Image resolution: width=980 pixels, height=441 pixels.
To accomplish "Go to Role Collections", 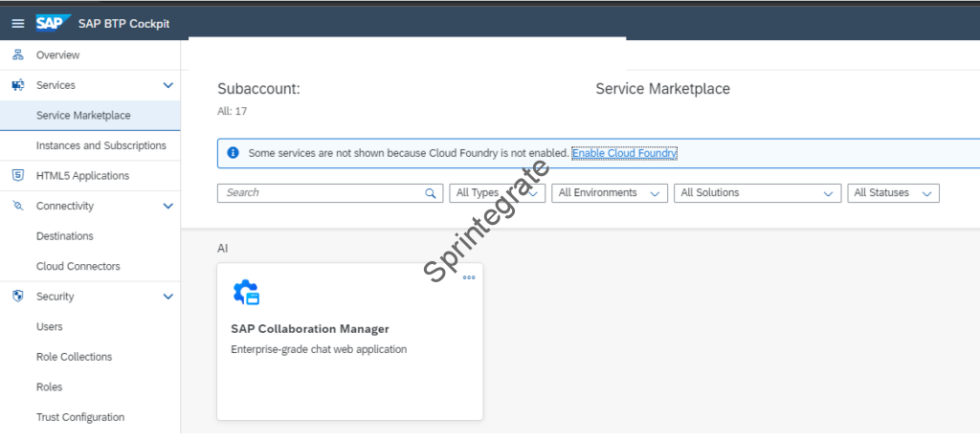I will click(x=74, y=357).
